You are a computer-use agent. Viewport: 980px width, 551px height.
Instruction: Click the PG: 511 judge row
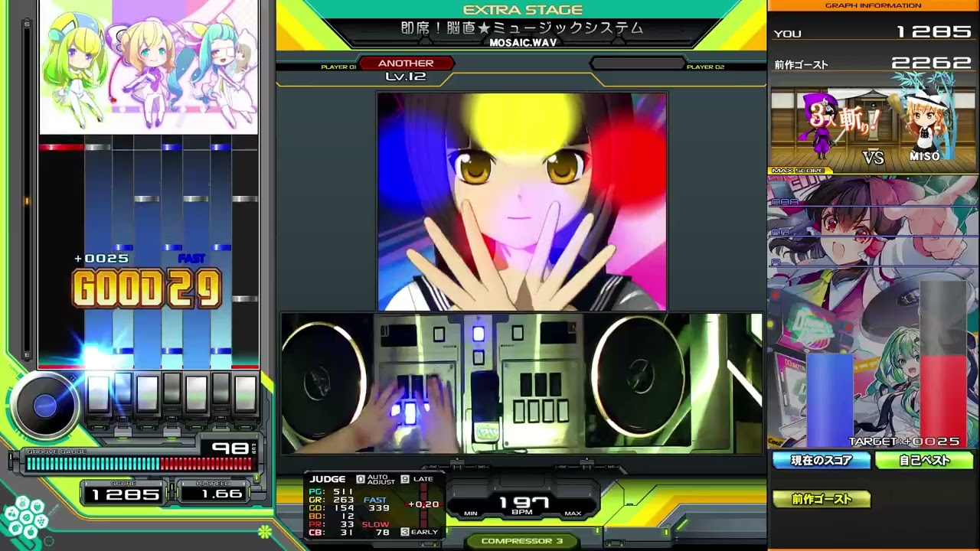(332, 491)
